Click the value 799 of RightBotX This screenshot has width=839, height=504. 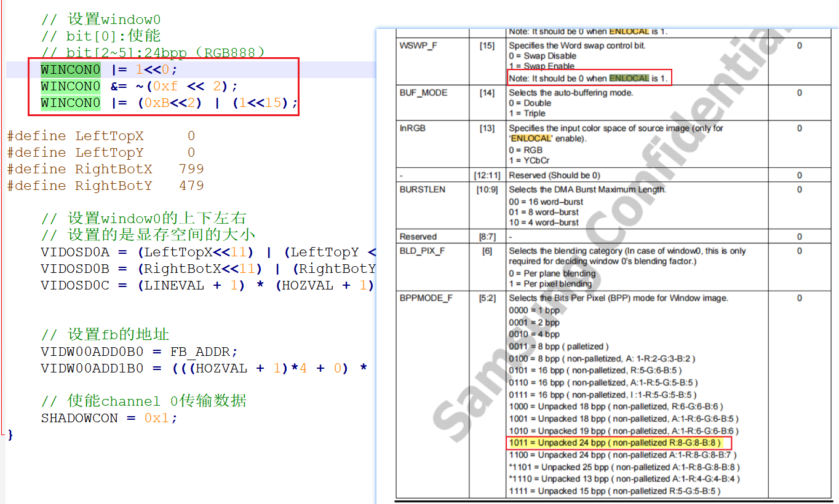tap(191, 169)
